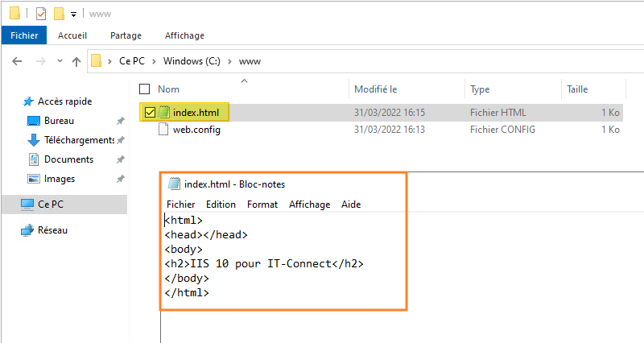Click the up-arrow parent folder navigation icon

76,61
